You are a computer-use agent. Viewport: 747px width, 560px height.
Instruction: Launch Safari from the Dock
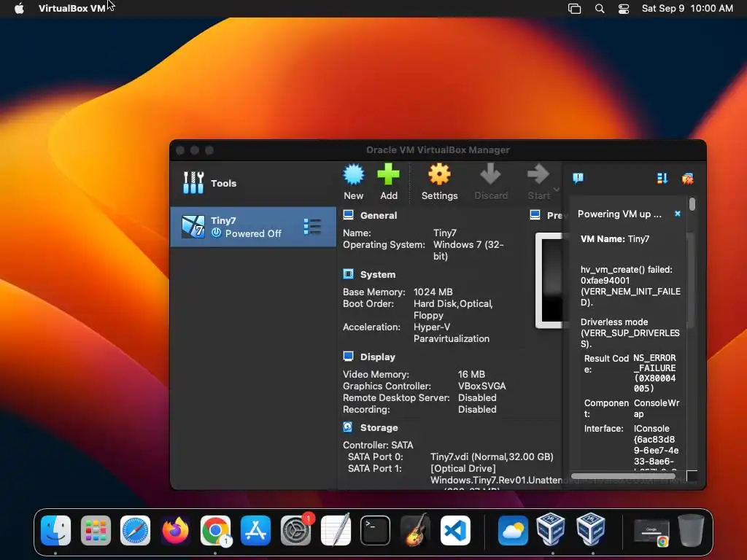135,531
